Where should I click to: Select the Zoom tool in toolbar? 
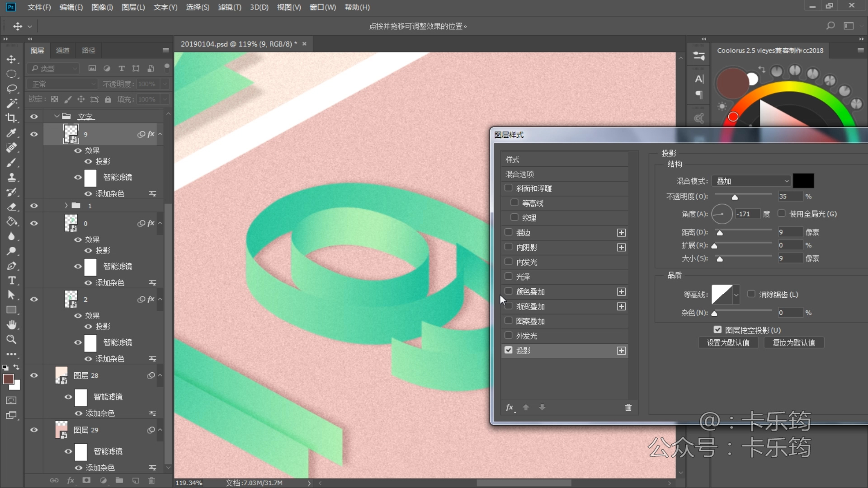tap(11, 340)
